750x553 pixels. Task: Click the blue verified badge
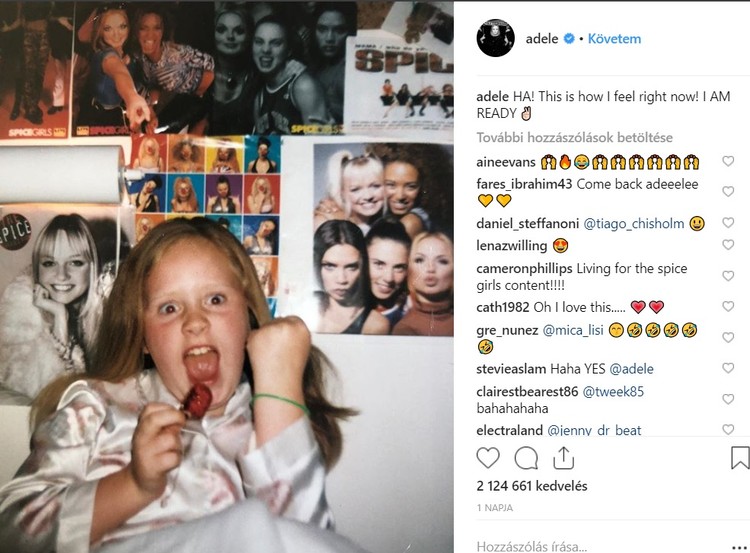[569, 38]
